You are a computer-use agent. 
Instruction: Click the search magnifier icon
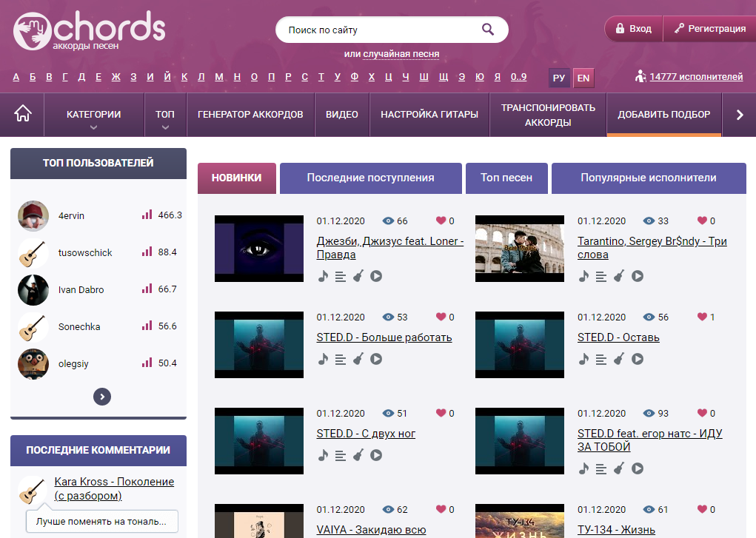click(487, 30)
